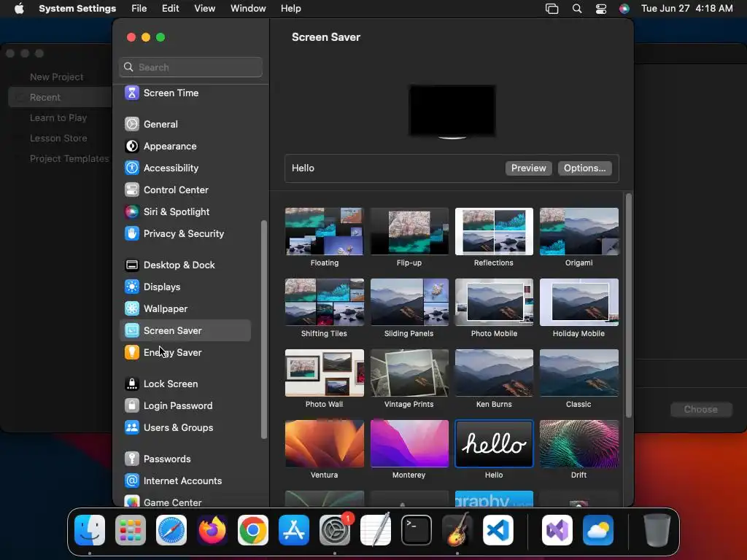Viewport: 747px width, 560px height.
Task: Choose the Monterey screen saver
Action: click(409, 444)
